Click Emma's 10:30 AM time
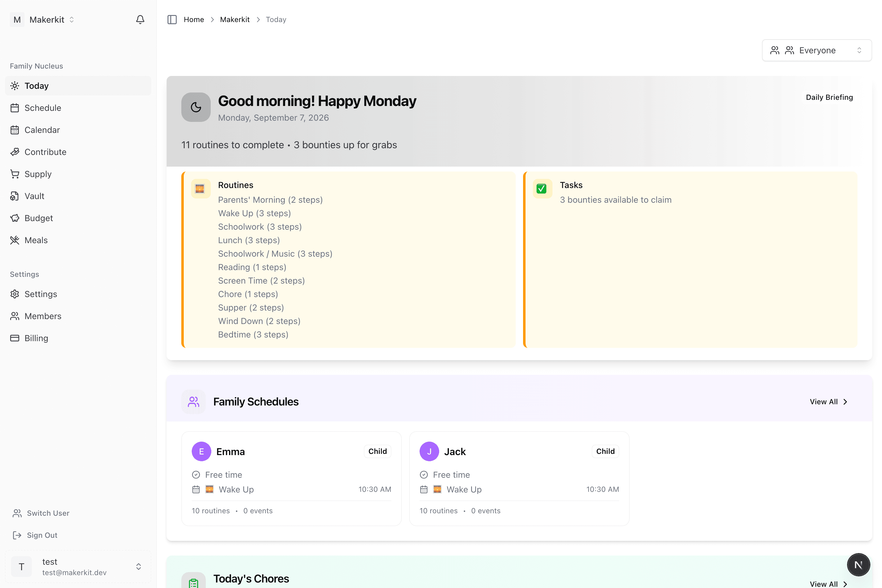Viewport: 882px width, 588px height. (375, 490)
